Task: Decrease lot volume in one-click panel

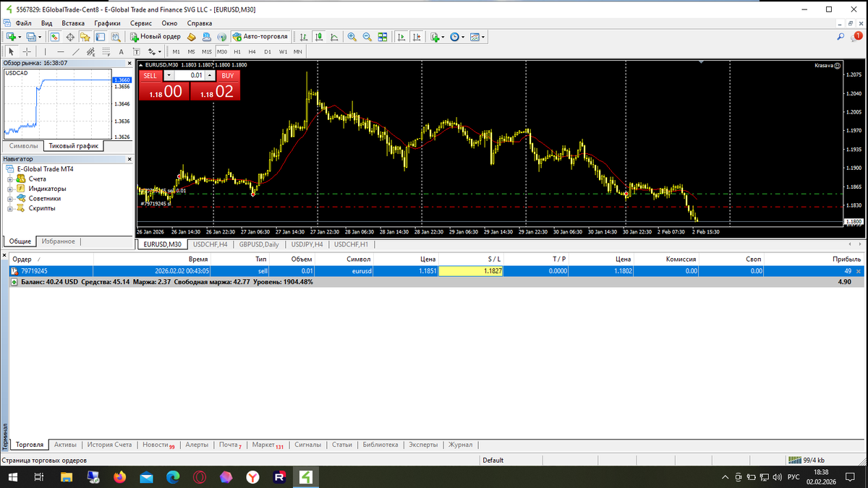Action: 169,75
